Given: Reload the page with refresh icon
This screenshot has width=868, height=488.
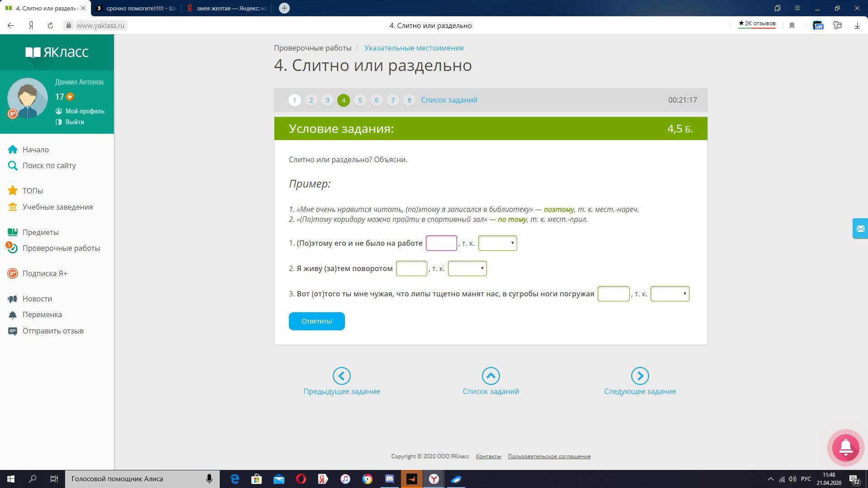Looking at the screenshot, I should point(50,26).
